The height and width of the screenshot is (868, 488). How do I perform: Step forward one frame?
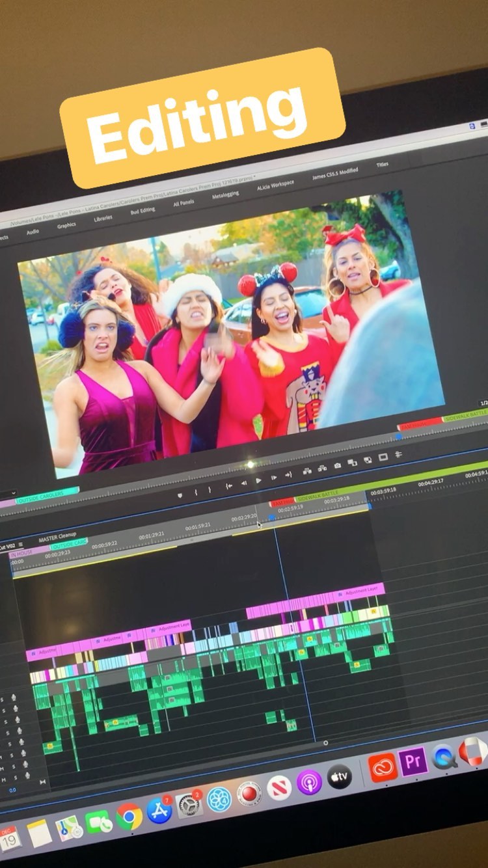point(273,478)
